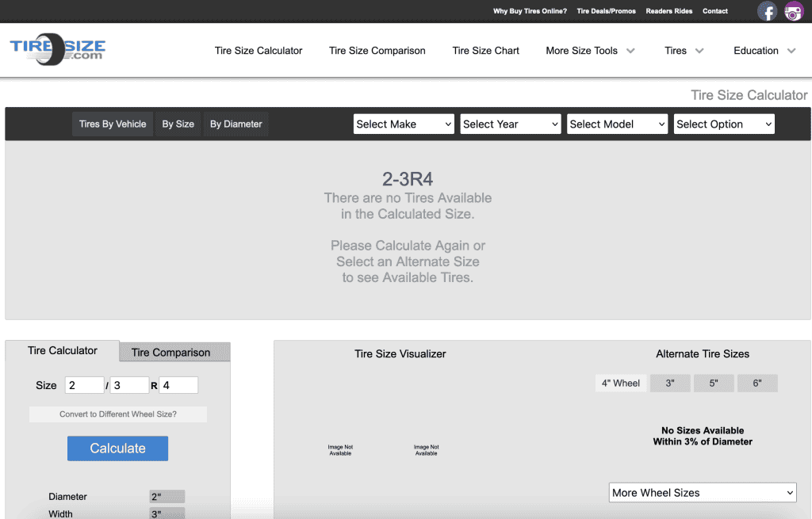Focus the rim size field containing 4
The width and height of the screenshot is (812, 519).
tap(178, 385)
